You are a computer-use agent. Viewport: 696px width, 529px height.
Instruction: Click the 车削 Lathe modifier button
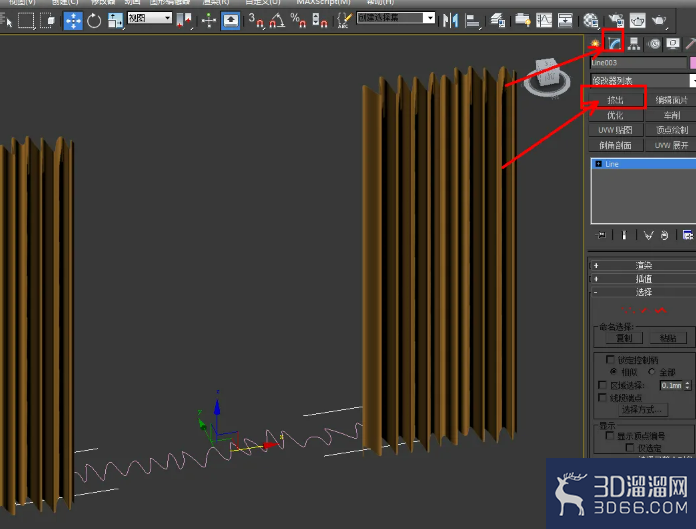click(671, 115)
